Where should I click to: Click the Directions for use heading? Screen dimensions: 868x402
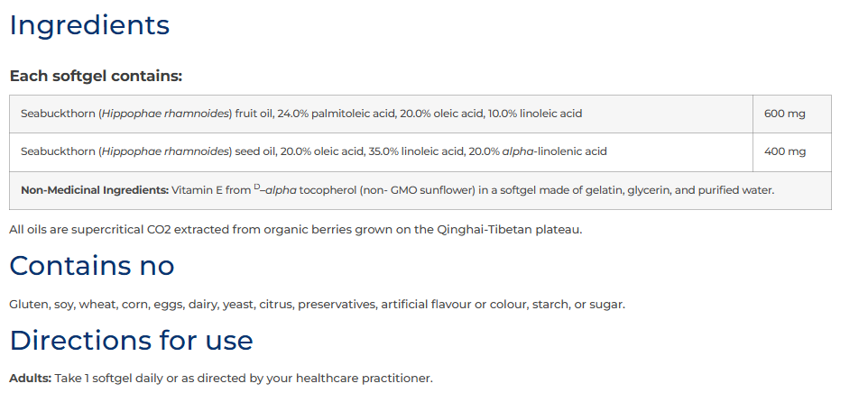click(131, 340)
